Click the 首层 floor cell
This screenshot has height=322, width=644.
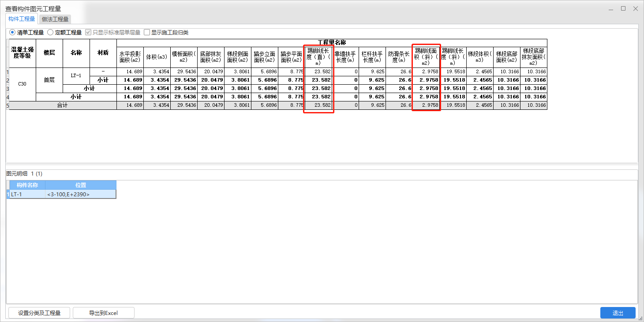[x=49, y=80]
